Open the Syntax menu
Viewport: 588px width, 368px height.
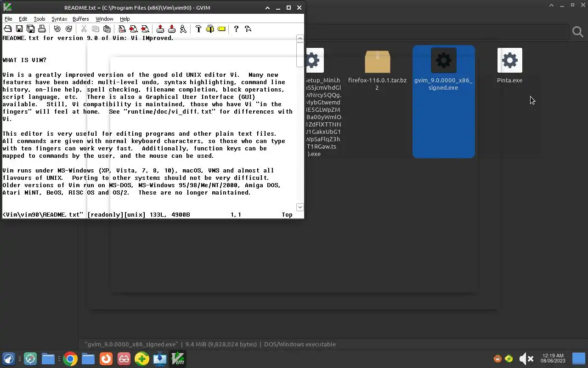59,19
